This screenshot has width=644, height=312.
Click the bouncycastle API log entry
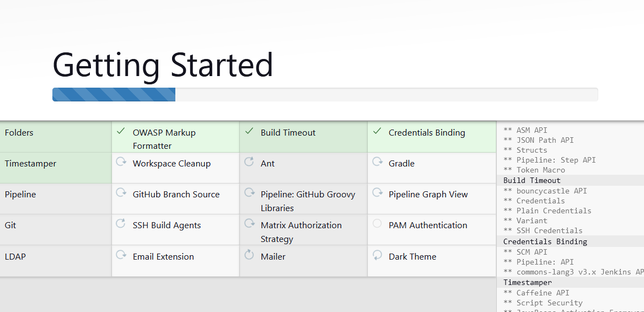point(545,191)
